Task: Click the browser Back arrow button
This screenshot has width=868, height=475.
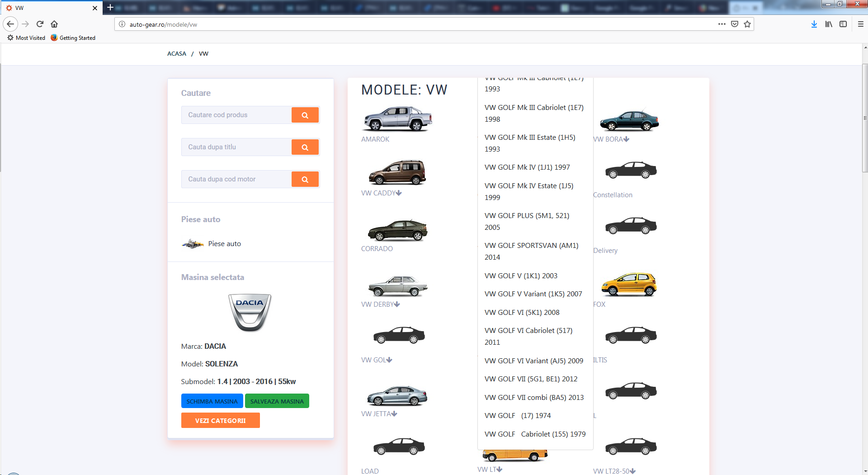Action: pyautogui.click(x=10, y=24)
